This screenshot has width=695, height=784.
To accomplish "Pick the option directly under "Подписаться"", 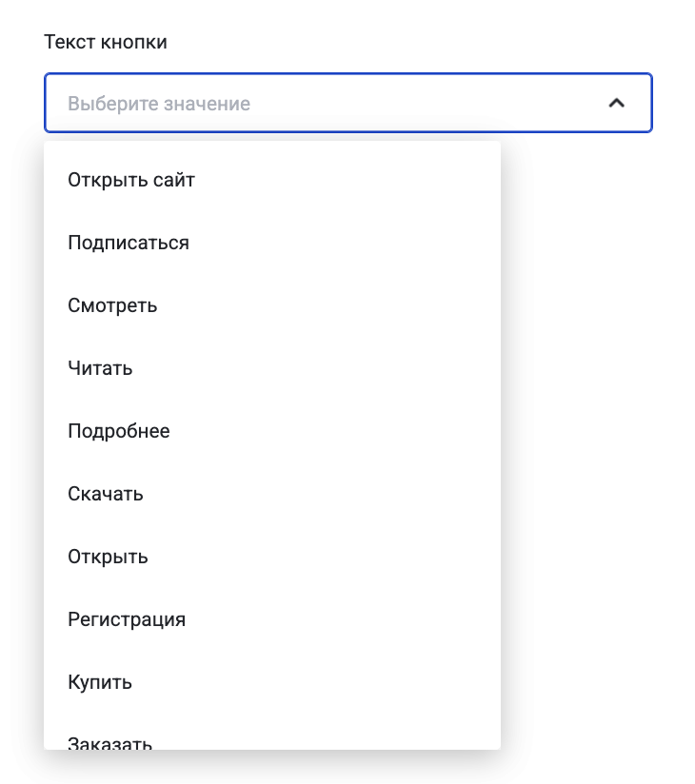I will coord(112,305).
